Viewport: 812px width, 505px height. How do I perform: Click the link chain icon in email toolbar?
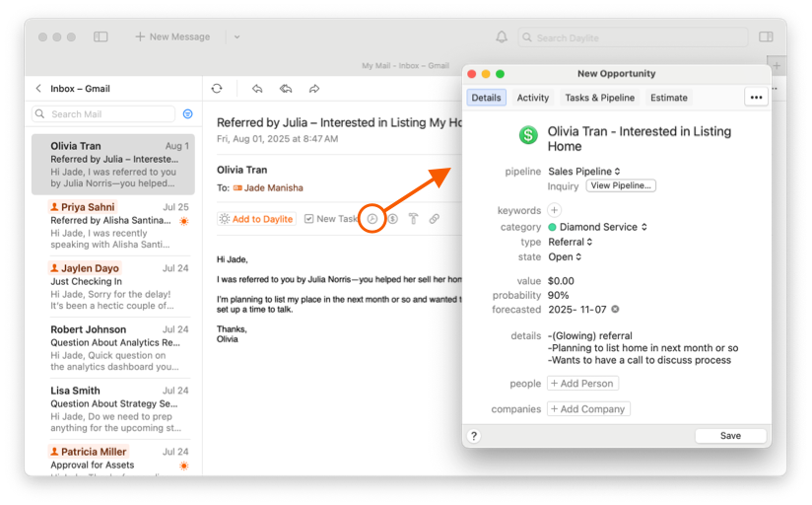click(434, 219)
